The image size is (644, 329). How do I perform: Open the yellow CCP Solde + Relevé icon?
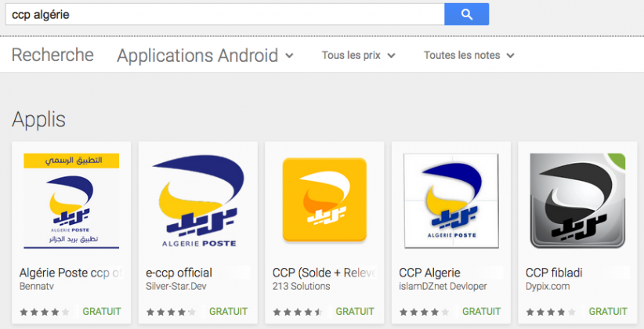[324, 200]
